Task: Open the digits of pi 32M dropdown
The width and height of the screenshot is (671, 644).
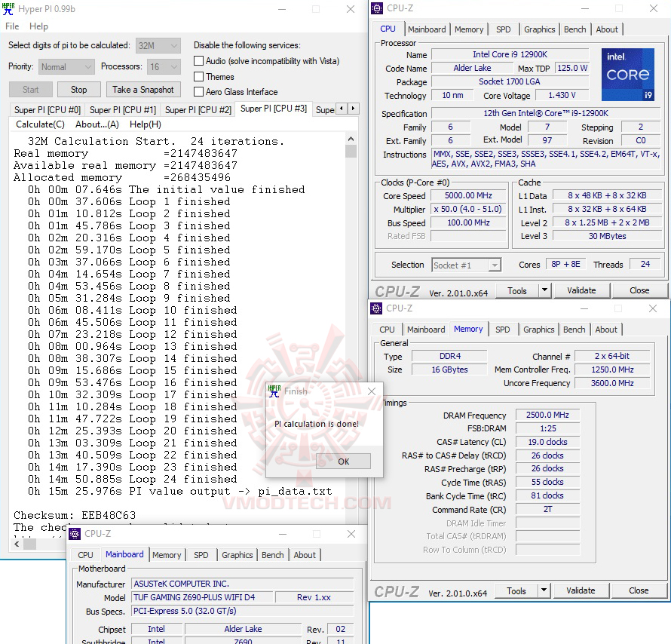Action: click(x=158, y=45)
